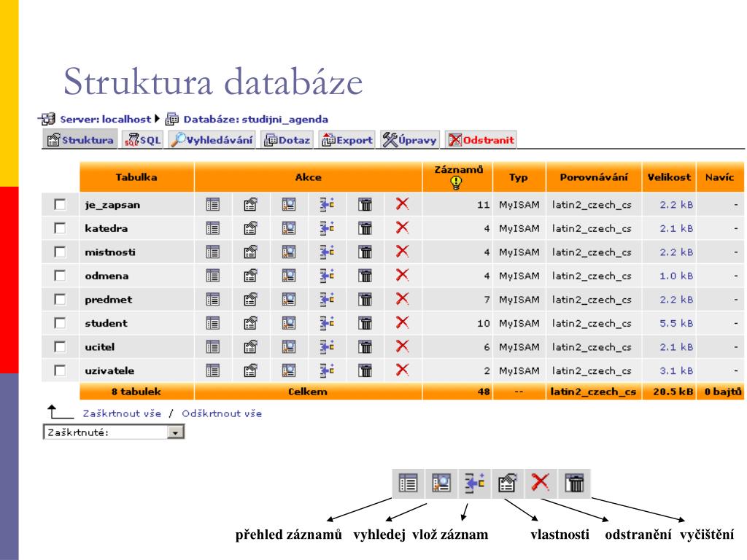Drop (red X) icon for mistnosti table

[x=403, y=252]
